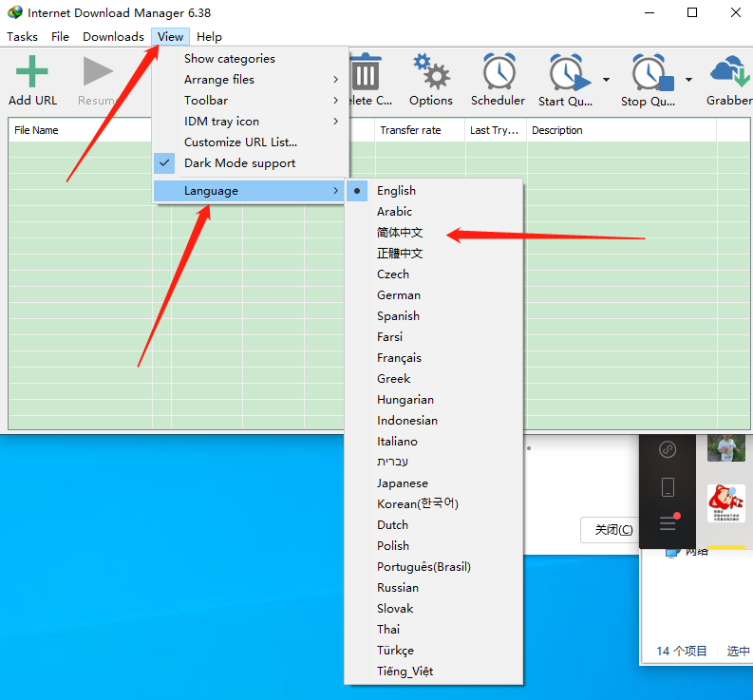Click the child photo thumbnail
753x700 pixels.
click(x=726, y=447)
